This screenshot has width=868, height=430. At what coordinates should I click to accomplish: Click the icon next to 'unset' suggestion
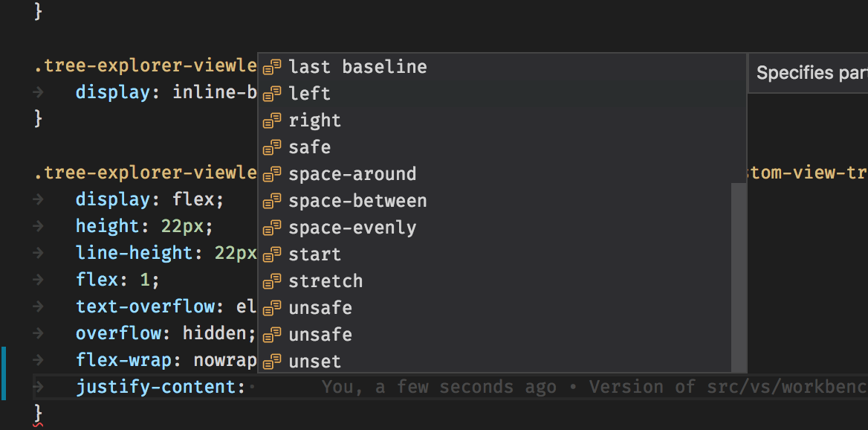coord(271,362)
